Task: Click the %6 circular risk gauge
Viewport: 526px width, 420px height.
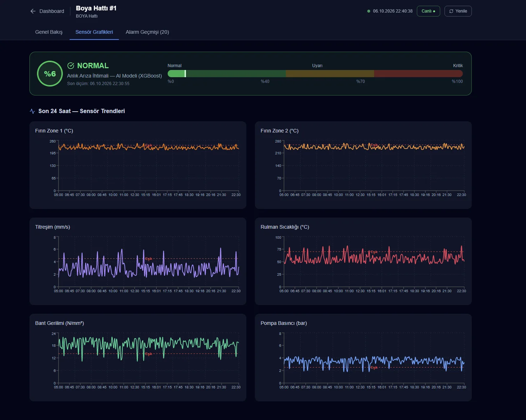Action: click(x=50, y=74)
